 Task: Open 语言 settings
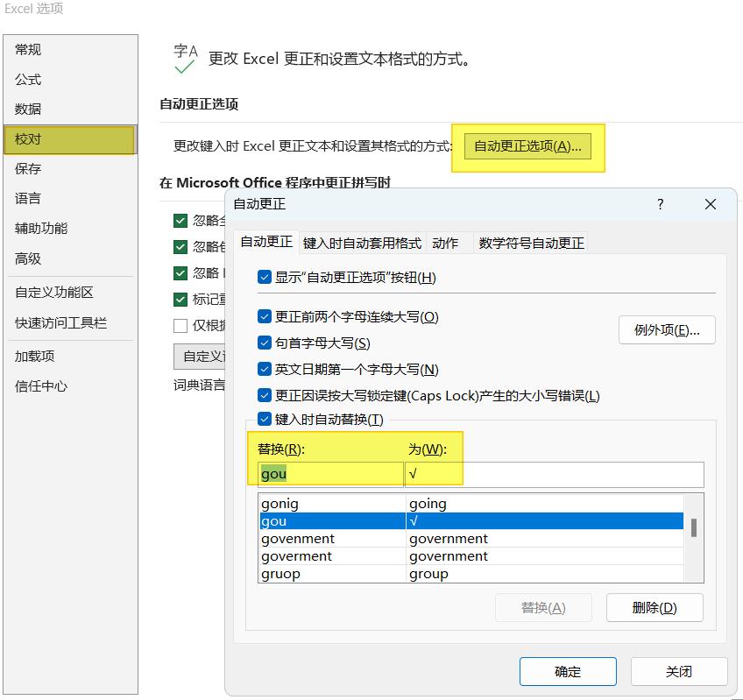27,198
